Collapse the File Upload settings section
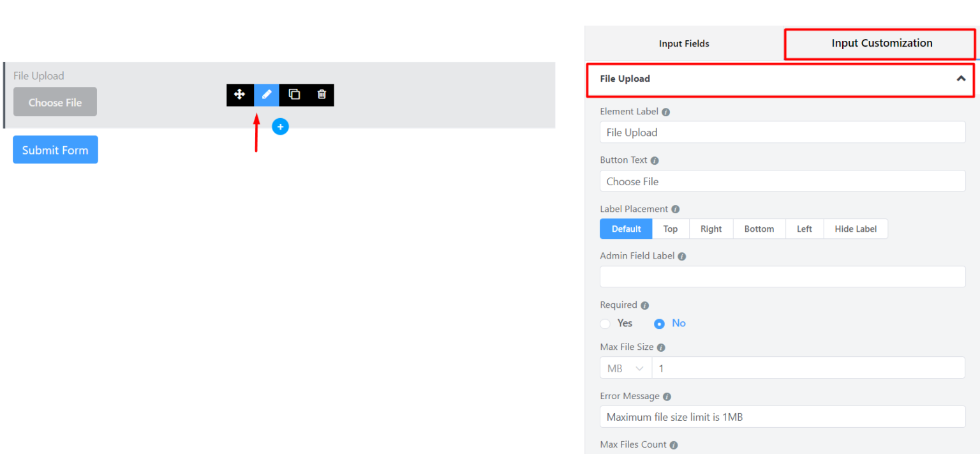The height and width of the screenshot is (454, 980). click(961, 78)
